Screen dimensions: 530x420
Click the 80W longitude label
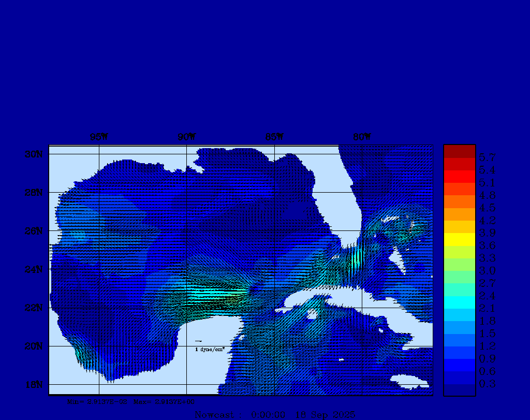point(362,137)
